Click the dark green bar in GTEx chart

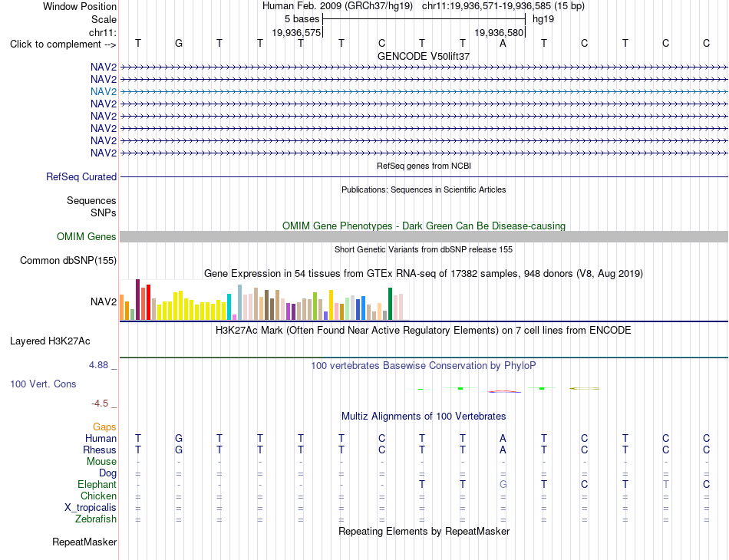[390, 304]
